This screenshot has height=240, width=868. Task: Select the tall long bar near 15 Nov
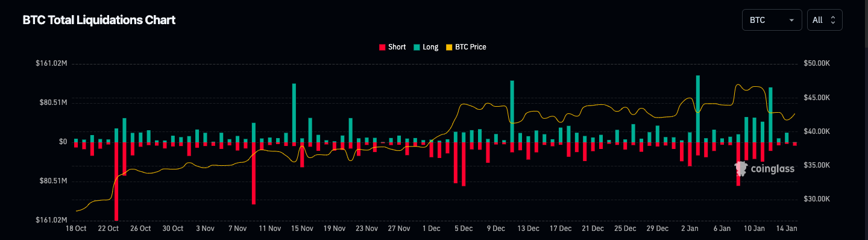(294, 113)
